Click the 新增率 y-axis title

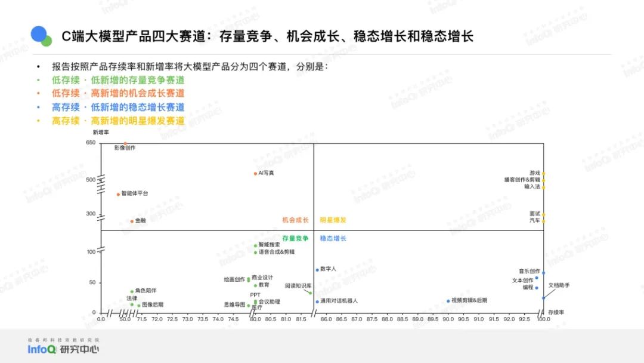tap(101, 133)
